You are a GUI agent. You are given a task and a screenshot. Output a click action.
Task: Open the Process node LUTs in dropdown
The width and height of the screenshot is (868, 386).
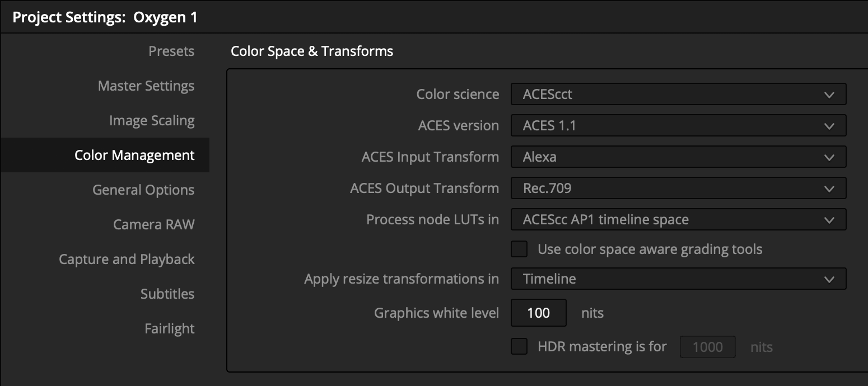(678, 219)
